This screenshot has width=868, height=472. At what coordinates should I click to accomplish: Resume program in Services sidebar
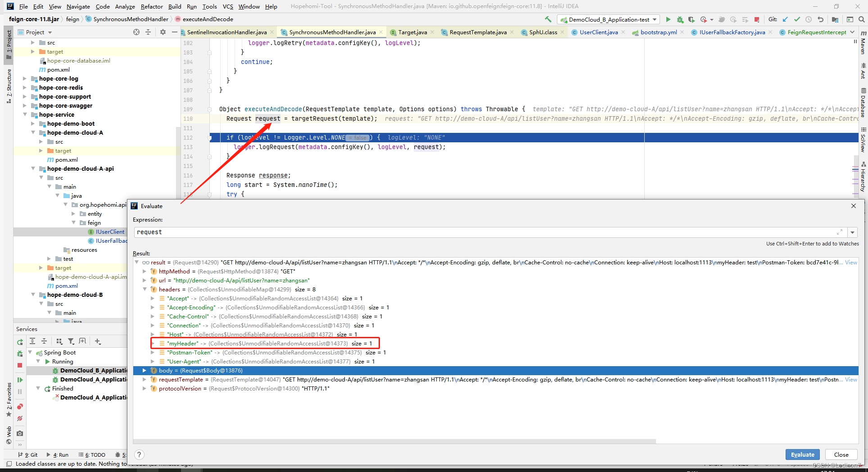pos(20,380)
